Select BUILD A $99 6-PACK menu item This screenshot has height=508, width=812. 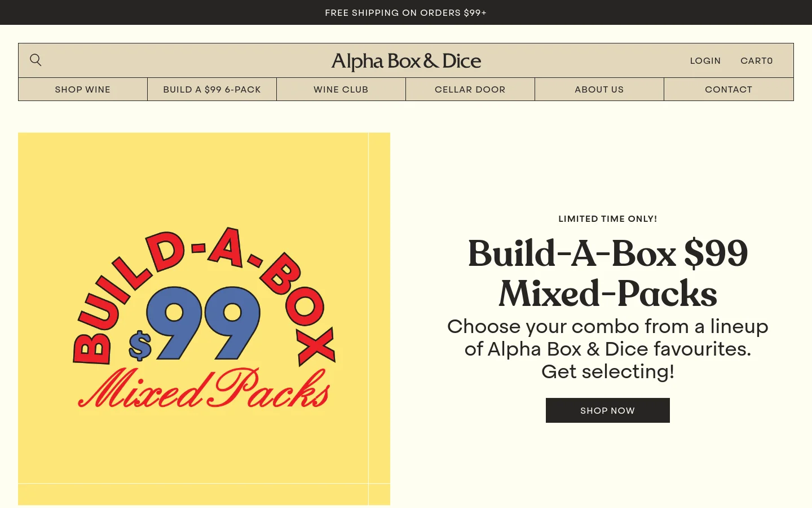(212, 89)
